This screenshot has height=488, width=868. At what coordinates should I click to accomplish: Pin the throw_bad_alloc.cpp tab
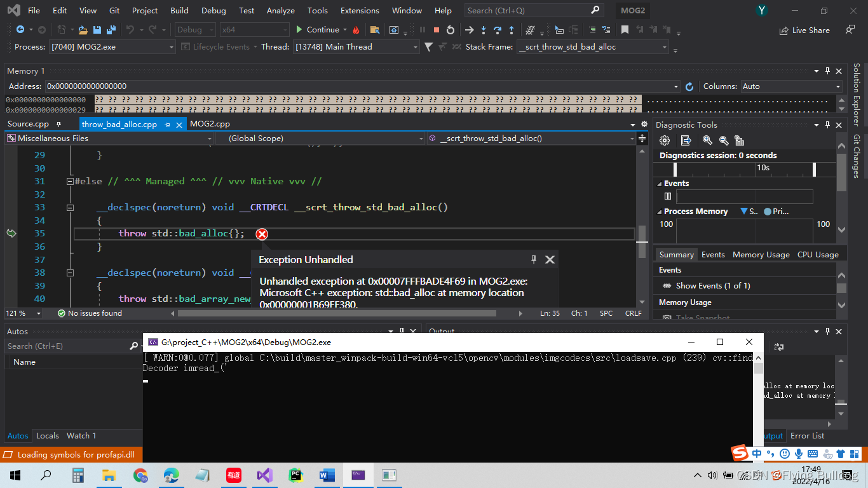168,125
